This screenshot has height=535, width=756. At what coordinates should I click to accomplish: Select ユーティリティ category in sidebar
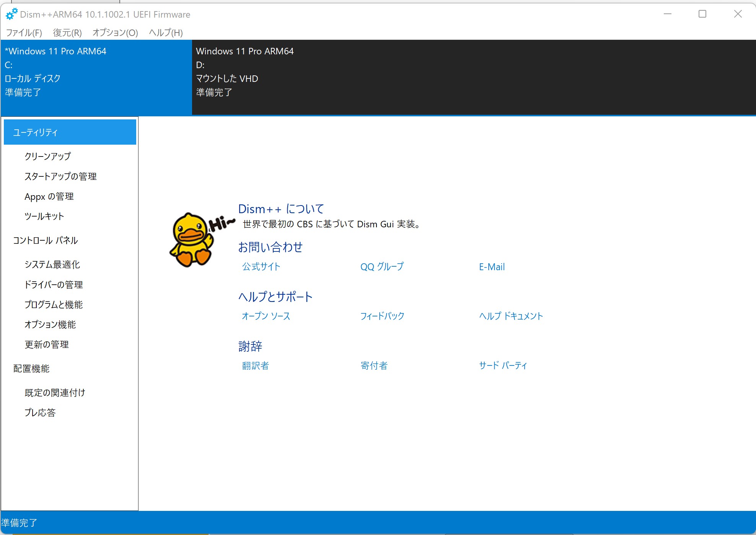(70, 132)
